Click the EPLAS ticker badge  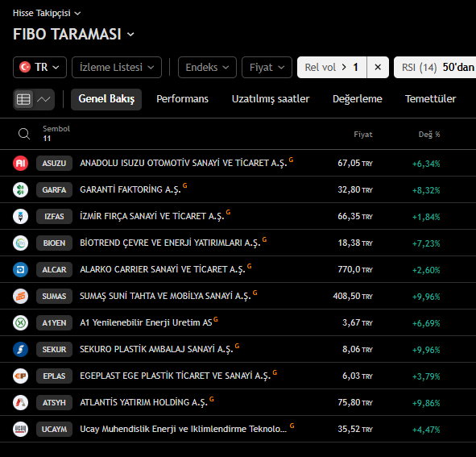54,376
